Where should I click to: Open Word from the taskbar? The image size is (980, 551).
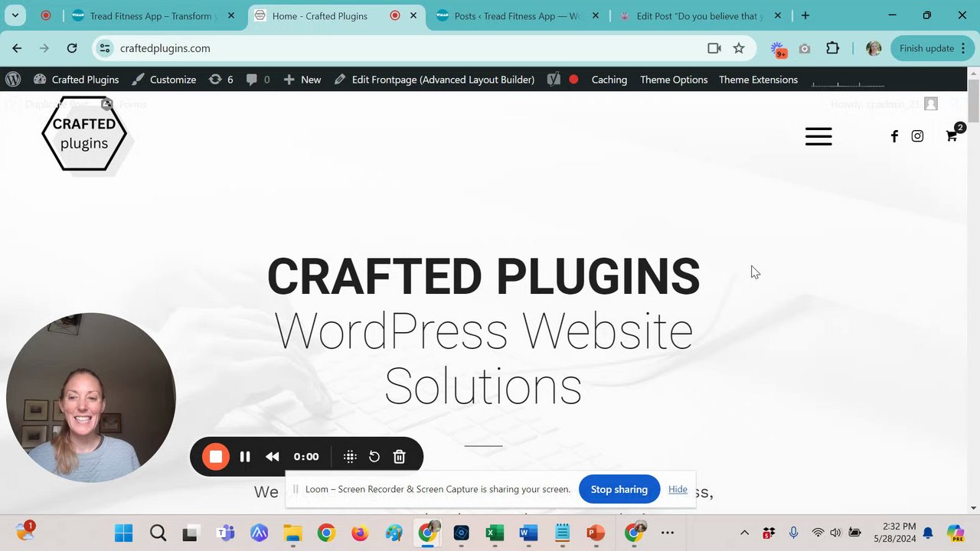[x=528, y=533]
